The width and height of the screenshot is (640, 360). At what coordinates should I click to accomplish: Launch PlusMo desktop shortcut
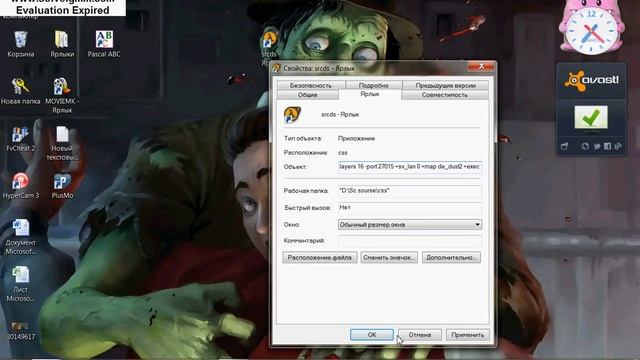(x=62, y=186)
